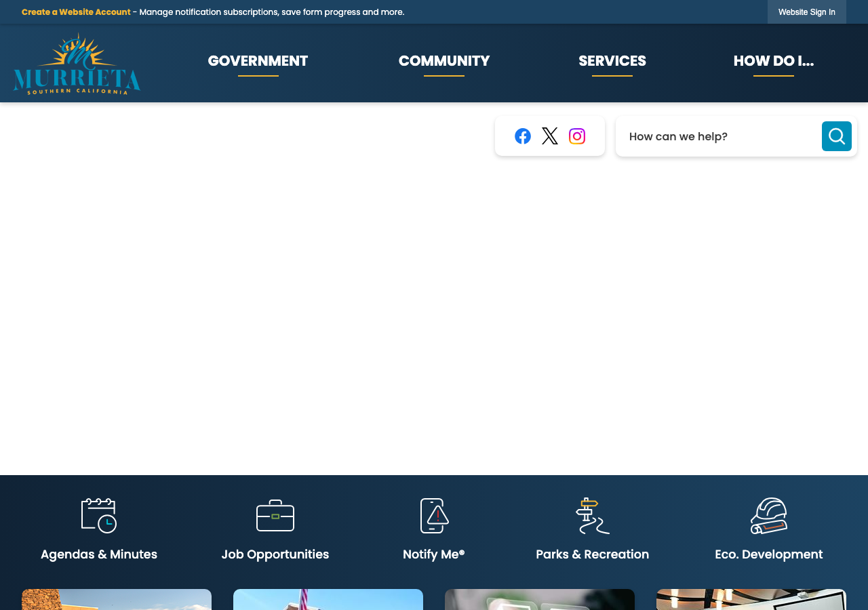Click the Eco. Development hard hat icon
This screenshot has width=868, height=610.
[769, 516]
